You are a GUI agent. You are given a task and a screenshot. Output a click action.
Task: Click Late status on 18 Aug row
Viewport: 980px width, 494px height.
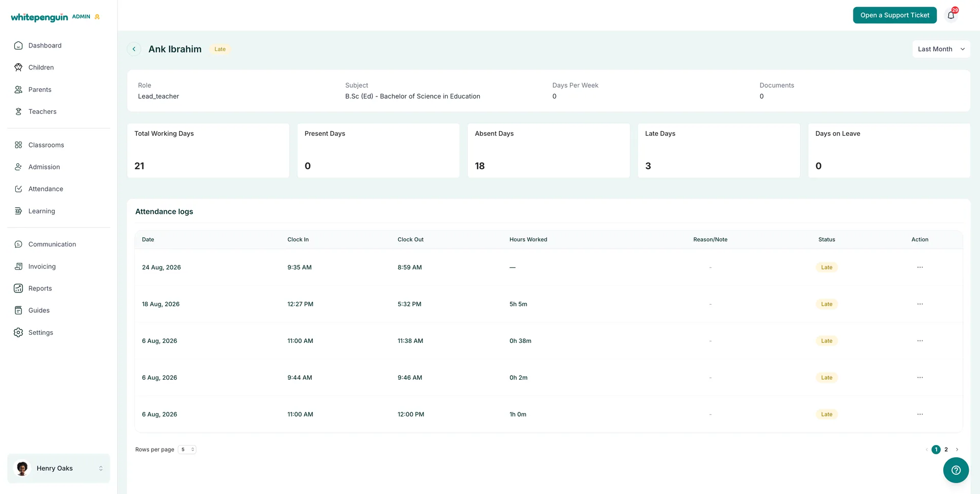[826, 304]
